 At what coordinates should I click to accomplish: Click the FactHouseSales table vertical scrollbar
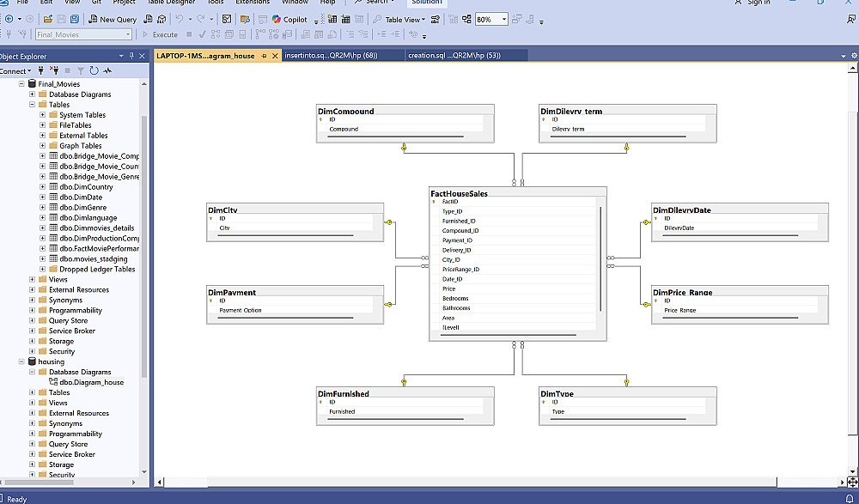coord(601,258)
